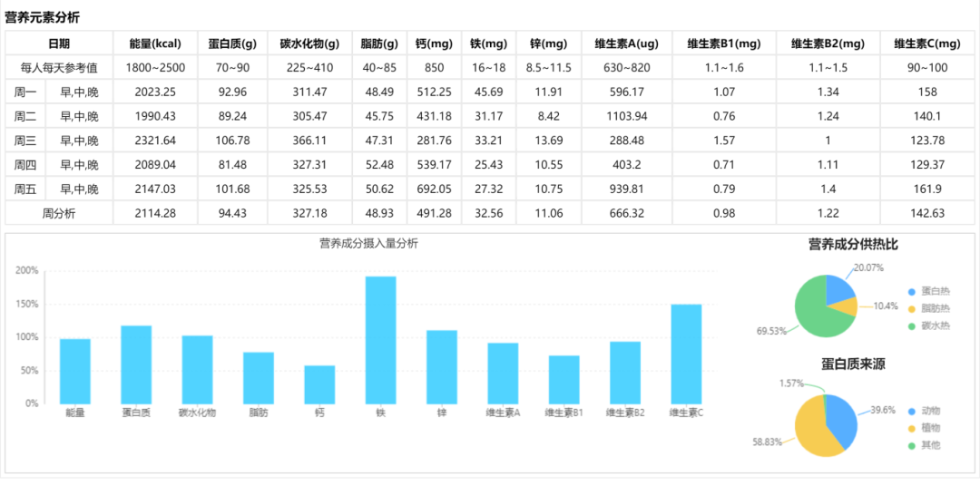Click the 铁(mg) column header
This screenshot has height=495, width=980.
point(489,44)
